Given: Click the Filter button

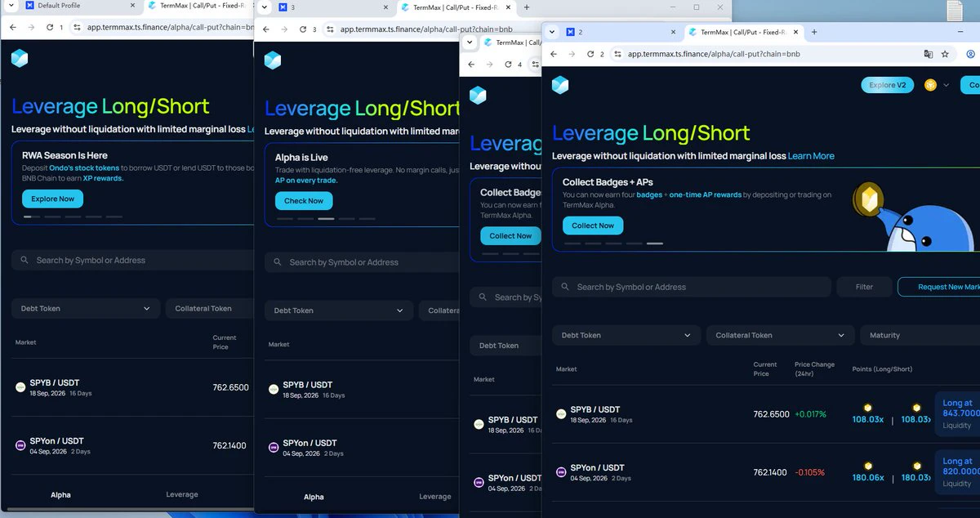Looking at the screenshot, I should 864,287.
